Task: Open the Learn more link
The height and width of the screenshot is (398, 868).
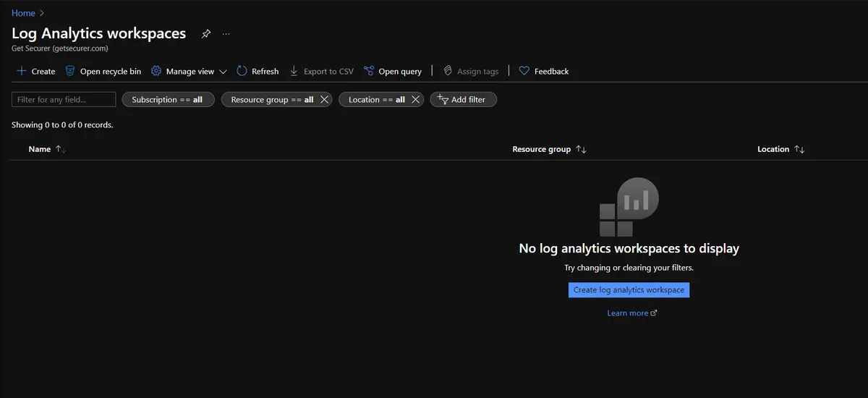Action: click(628, 313)
